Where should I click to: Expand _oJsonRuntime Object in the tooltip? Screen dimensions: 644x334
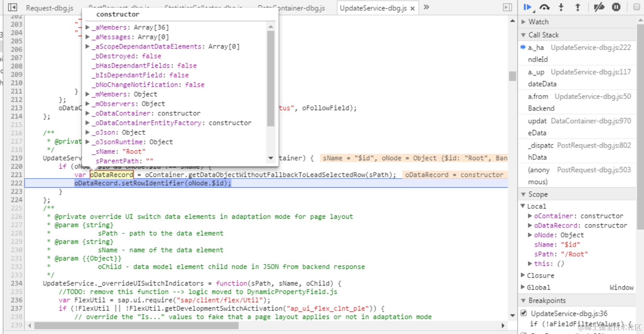[x=87, y=142]
